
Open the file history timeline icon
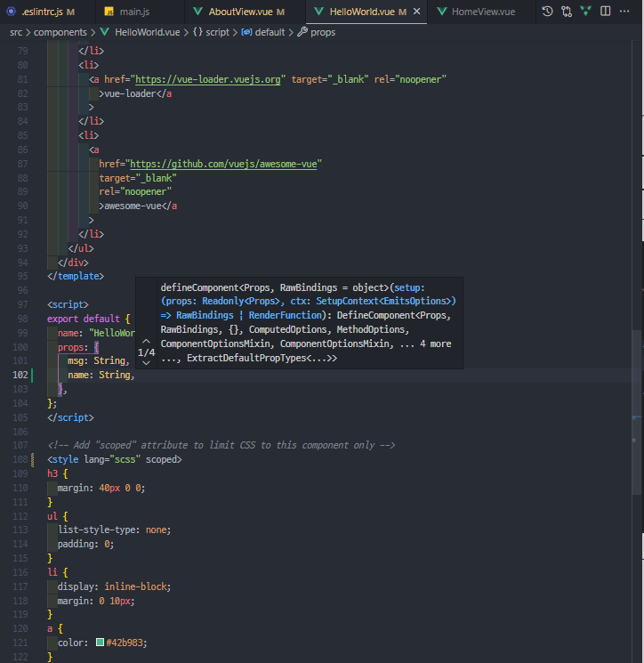(547, 12)
